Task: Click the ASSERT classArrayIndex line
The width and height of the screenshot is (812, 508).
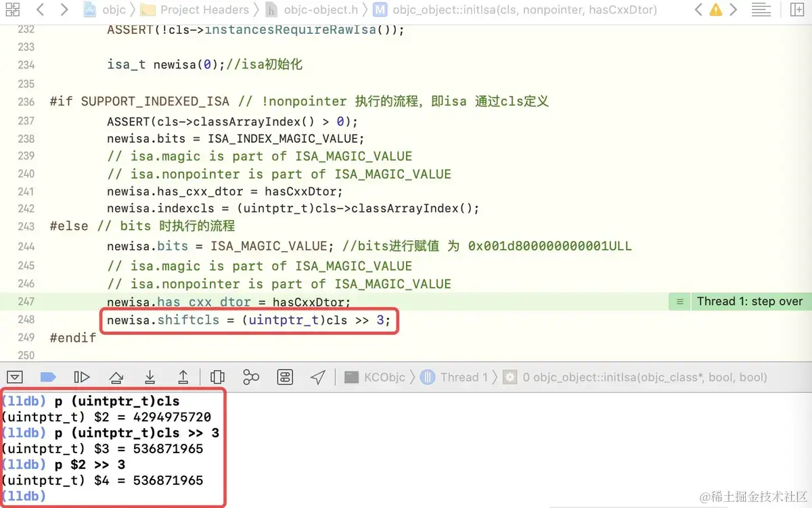Action: pyautogui.click(x=232, y=121)
